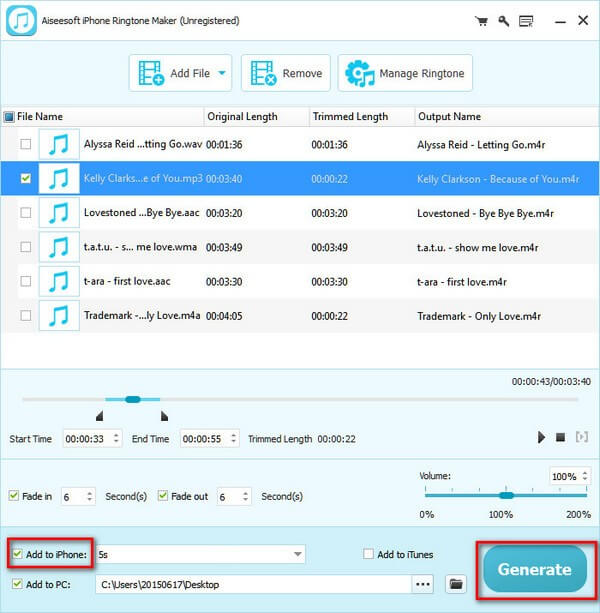Image resolution: width=600 pixels, height=613 pixels.
Task: Open the menu icon in title bar
Action: click(526, 21)
